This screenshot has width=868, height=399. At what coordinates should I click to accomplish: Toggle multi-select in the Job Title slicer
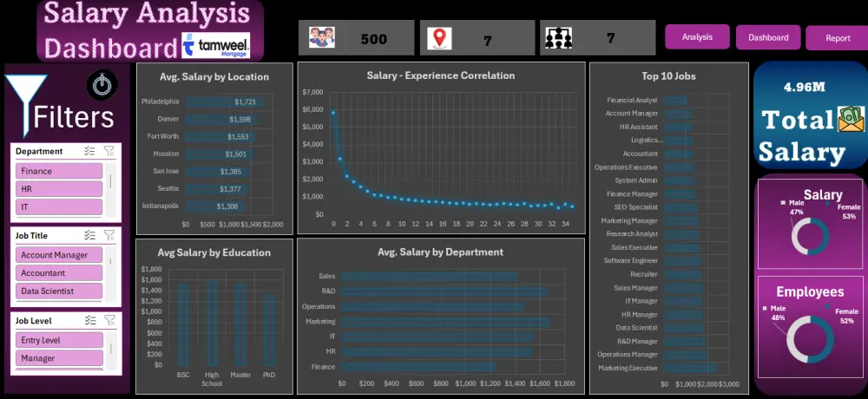pyautogui.click(x=89, y=235)
